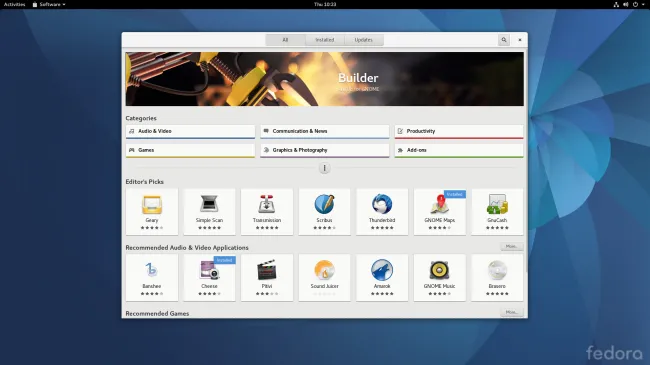Image resolution: width=650 pixels, height=365 pixels.
Task: Open the GNOME Music app tile
Action: tap(439, 278)
